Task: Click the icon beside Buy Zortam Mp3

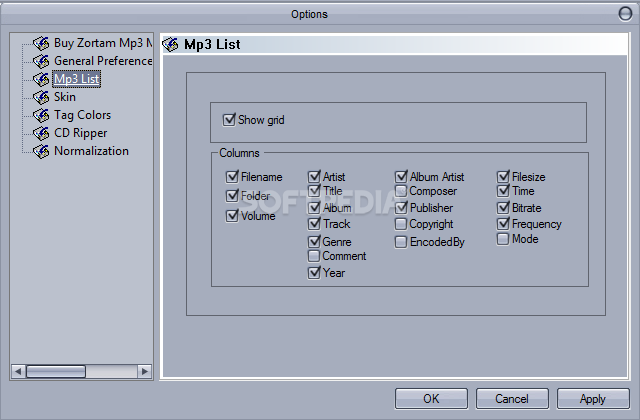Action: coord(41,43)
